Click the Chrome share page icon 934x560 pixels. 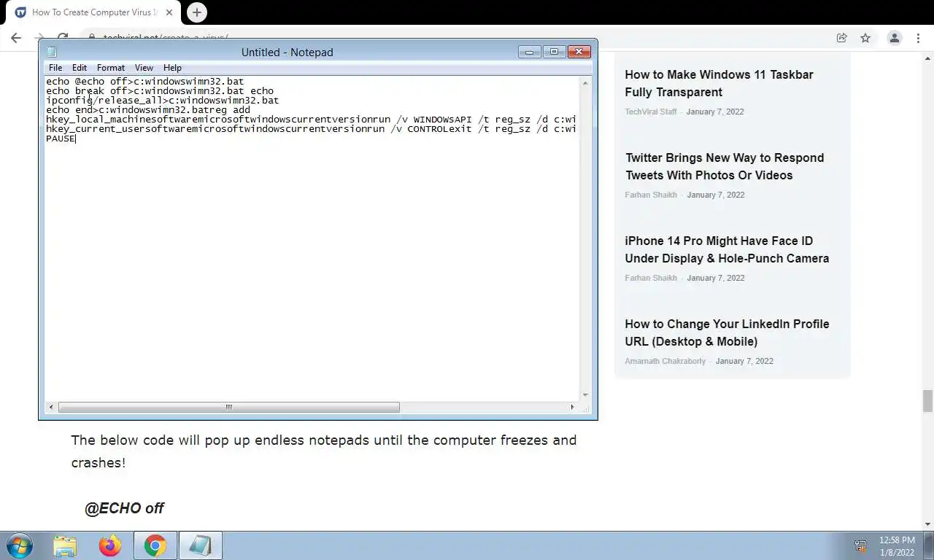(x=841, y=38)
